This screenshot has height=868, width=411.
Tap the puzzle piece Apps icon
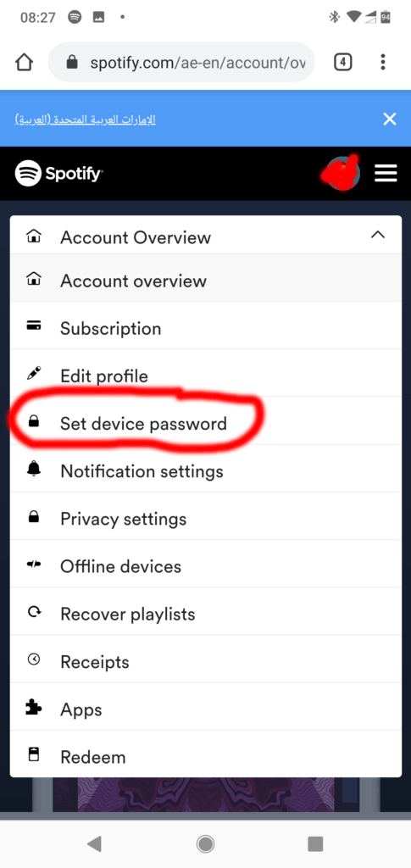(x=34, y=709)
